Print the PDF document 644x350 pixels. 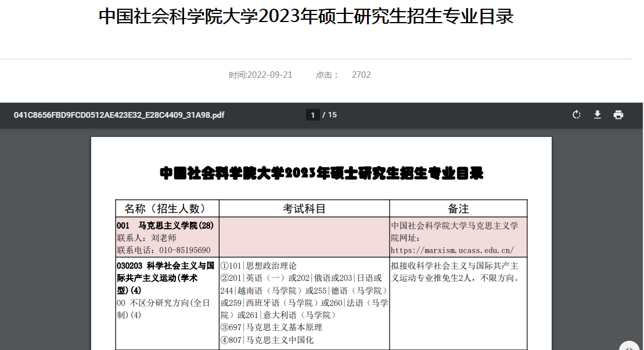tap(618, 115)
